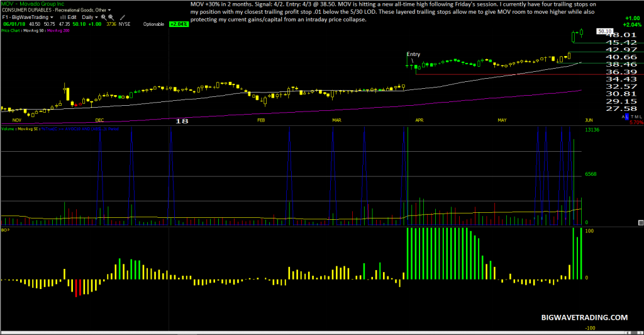
Task: Click the 48.01 price axis value
Action: (x=621, y=35)
